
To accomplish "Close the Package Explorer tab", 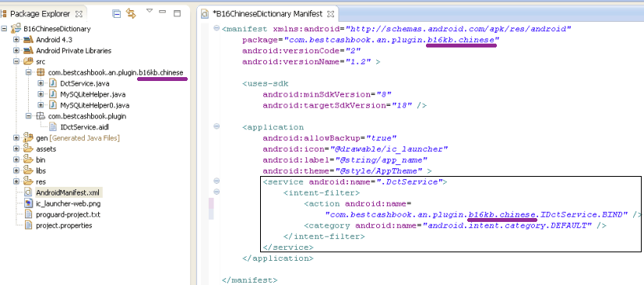I will click(79, 13).
